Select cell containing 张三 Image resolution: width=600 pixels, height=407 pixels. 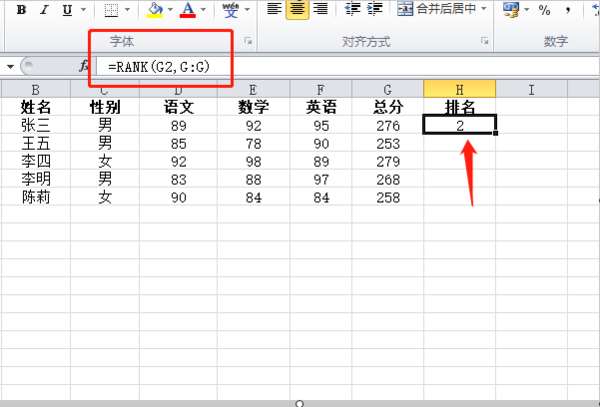(36, 125)
